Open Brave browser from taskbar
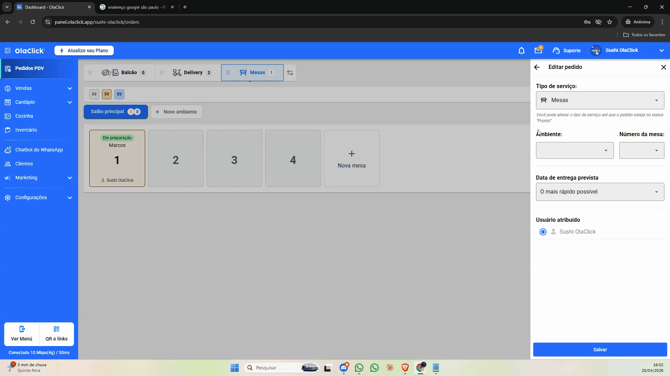Viewport: 670px width, 376px height. (405, 367)
